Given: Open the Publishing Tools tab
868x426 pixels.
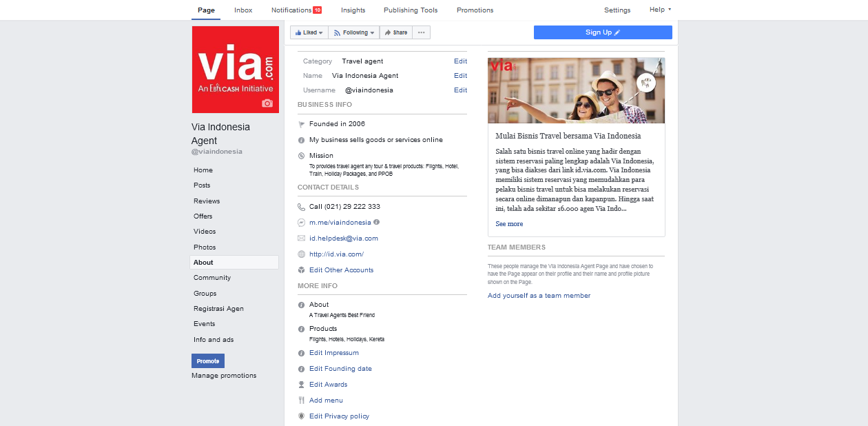Looking at the screenshot, I should pyautogui.click(x=411, y=10).
